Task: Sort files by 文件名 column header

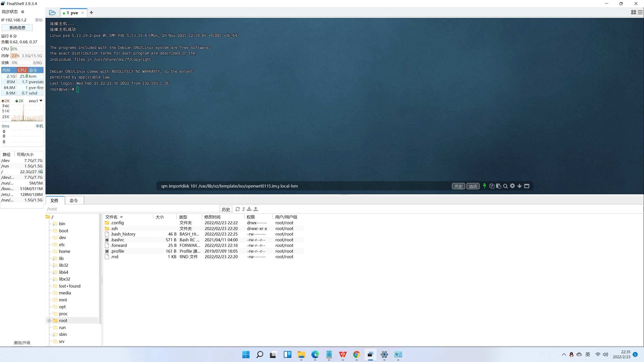Action: [x=111, y=217]
